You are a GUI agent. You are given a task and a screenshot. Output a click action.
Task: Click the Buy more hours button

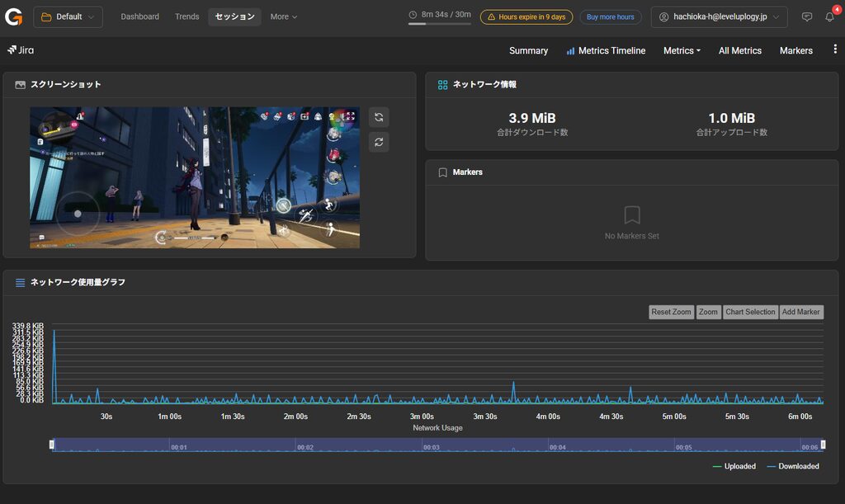[x=610, y=16]
